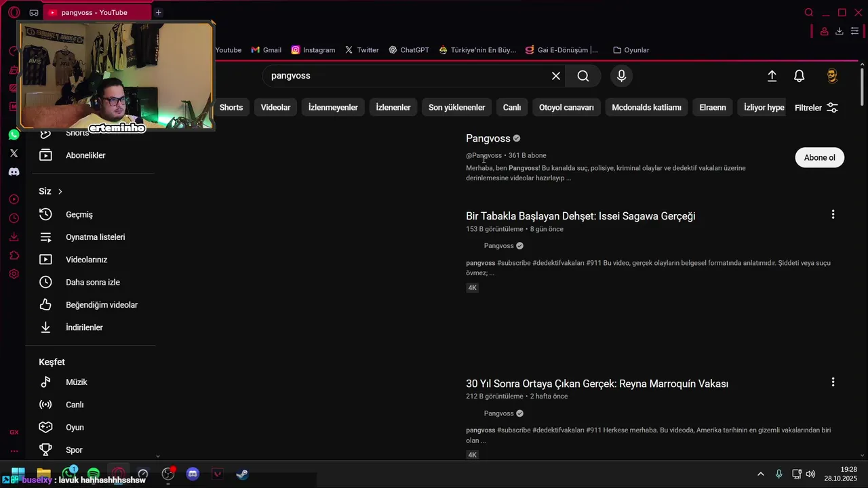
Task: Click the magnifier search button
Action: [583, 76]
